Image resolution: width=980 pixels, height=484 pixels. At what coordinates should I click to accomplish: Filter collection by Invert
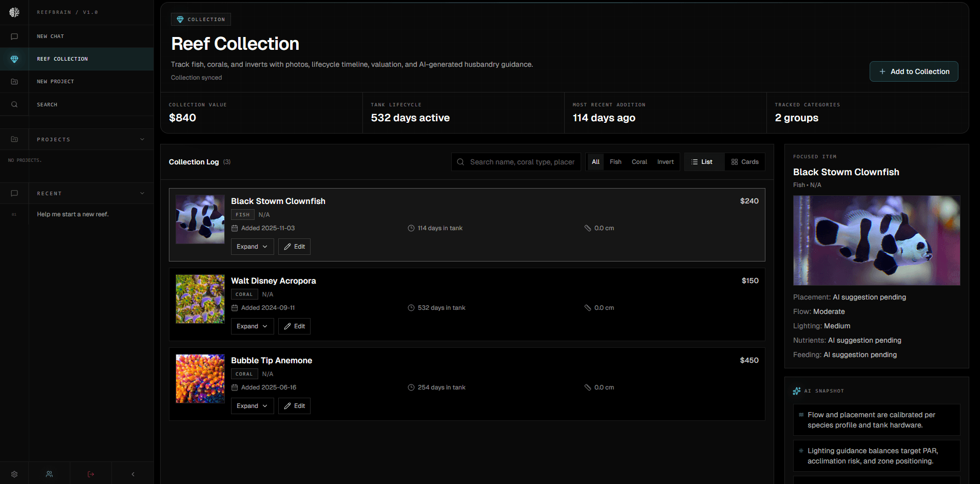[x=665, y=161]
